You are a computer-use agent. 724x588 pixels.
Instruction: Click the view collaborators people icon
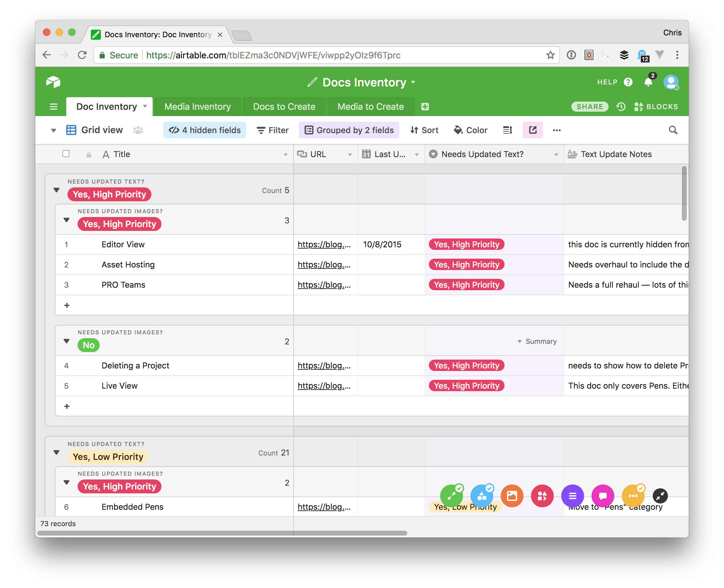tap(138, 130)
